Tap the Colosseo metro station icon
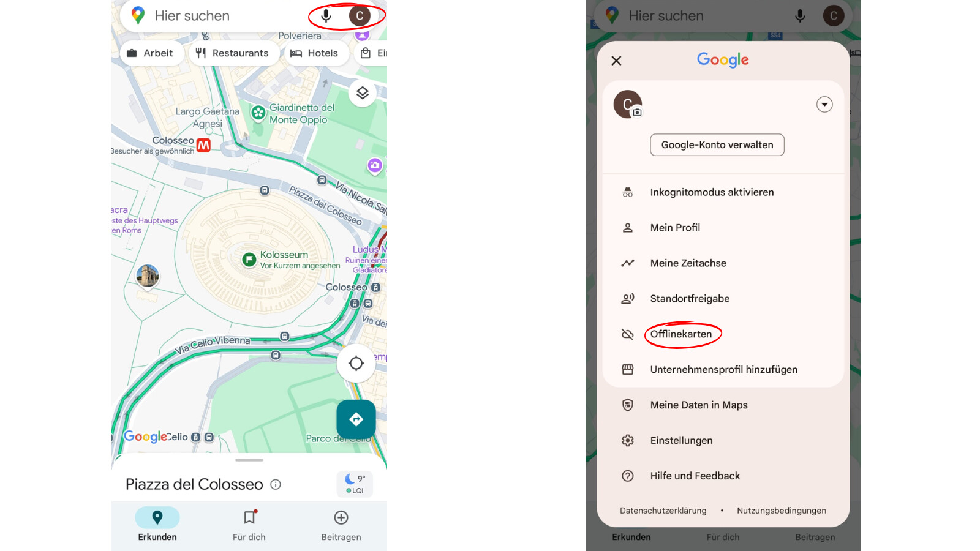Viewport: 980px width, 551px height. coord(203,145)
